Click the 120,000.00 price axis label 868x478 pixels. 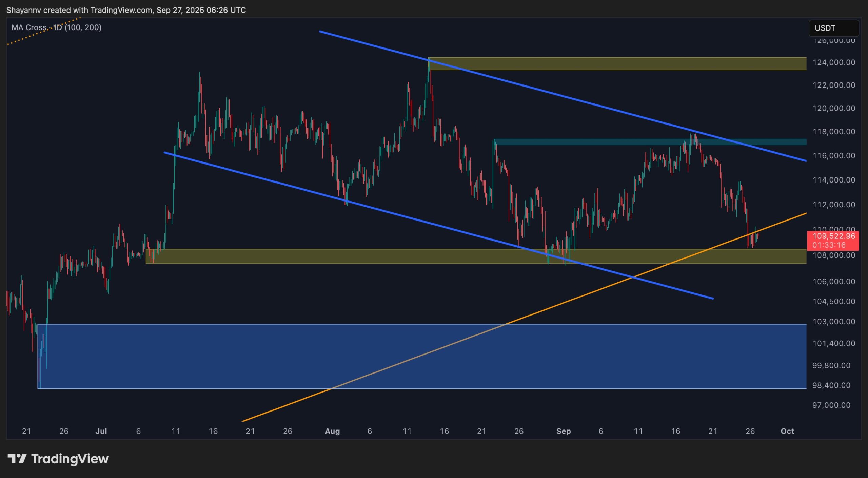[833, 108]
